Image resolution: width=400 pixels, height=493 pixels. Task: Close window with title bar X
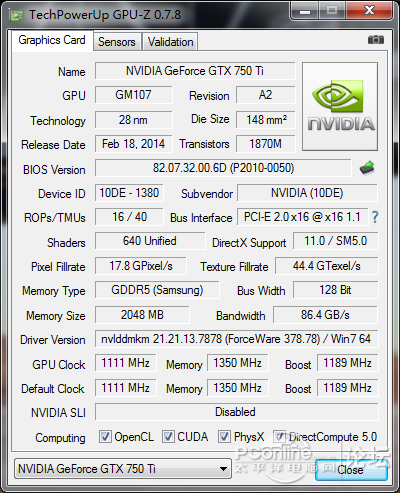pyautogui.click(x=369, y=11)
